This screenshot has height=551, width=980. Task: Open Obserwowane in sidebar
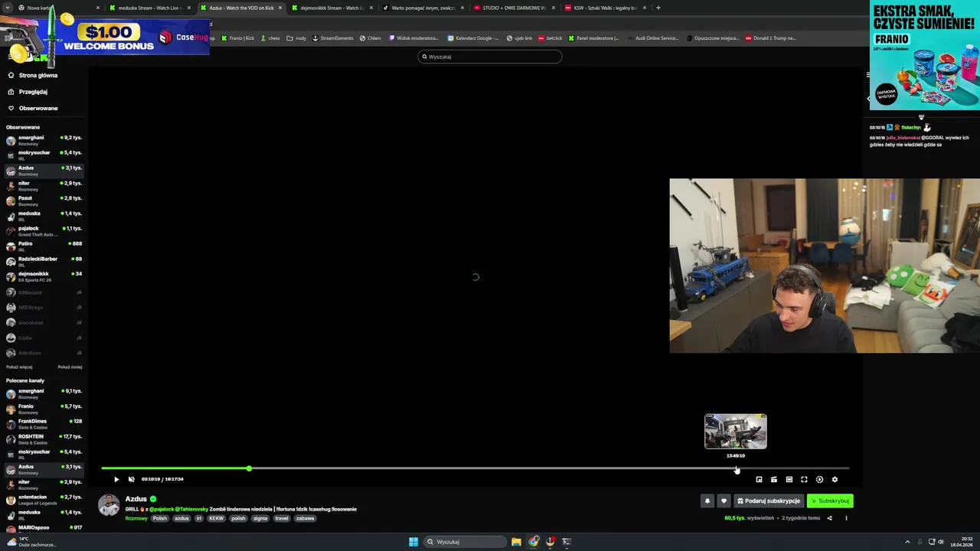point(38,109)
